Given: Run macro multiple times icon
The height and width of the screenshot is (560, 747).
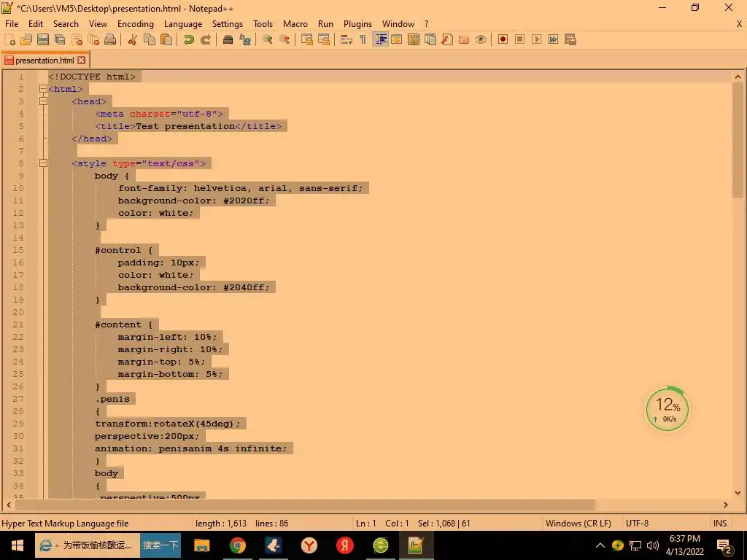Looking at the screenshot, I should (x=553, y=39).
